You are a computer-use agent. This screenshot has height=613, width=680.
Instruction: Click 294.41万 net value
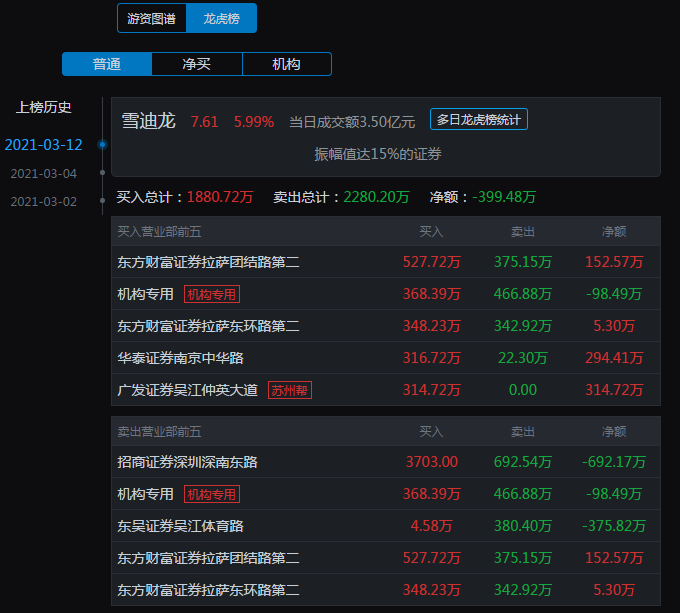614,358
